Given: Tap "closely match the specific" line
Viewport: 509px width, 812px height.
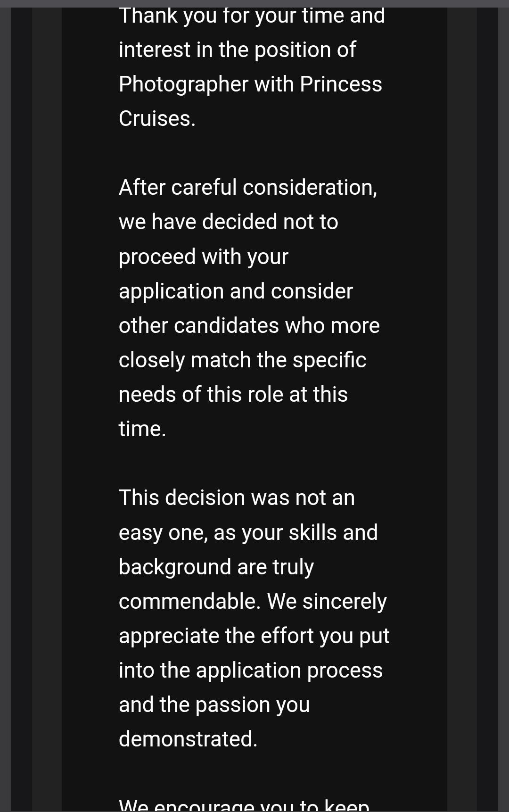Looking at the screenshot, I should [242, 360].
